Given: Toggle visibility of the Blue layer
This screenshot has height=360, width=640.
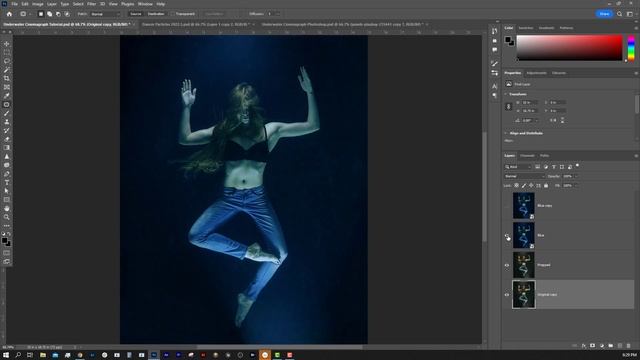Looking at the screenshot, I should [x=507, y=236].
